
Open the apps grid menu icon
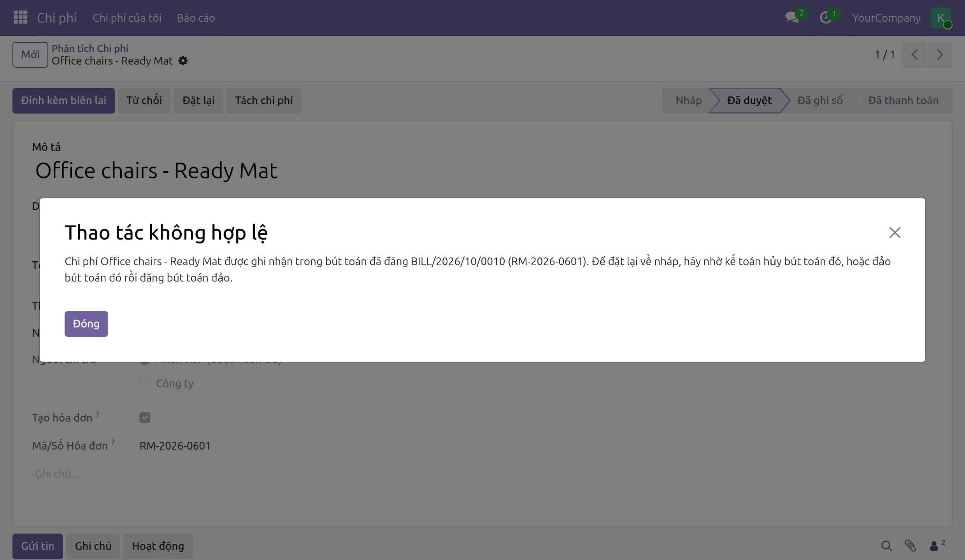(21, 17)
